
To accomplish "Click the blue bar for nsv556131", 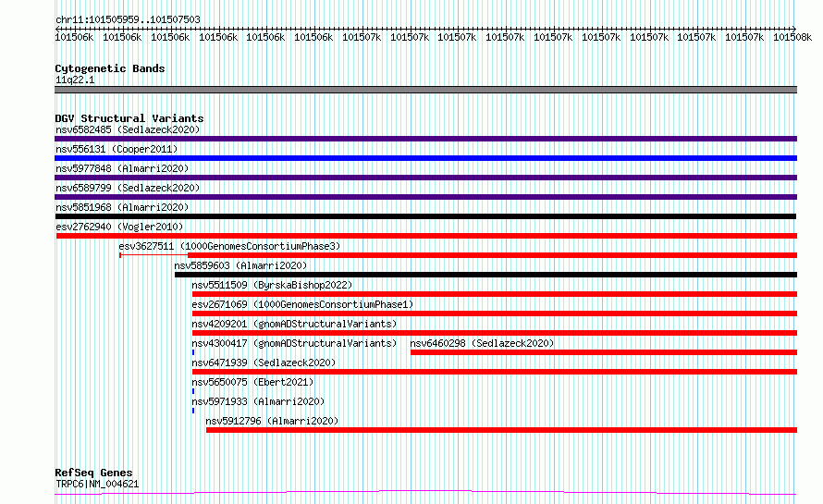I will [x=425, y=158].
